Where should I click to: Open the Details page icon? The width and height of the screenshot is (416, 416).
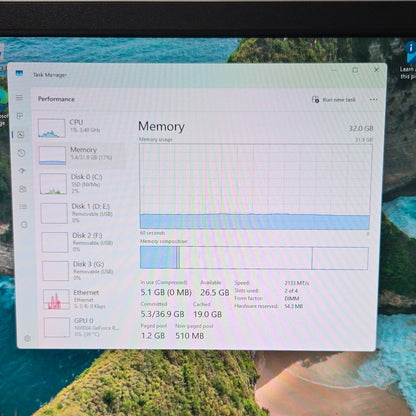point(23,207)
